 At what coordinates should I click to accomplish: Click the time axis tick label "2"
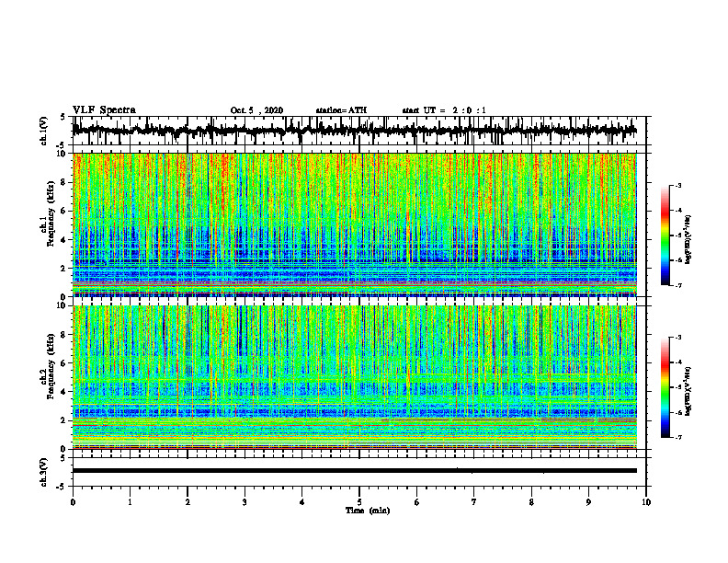(x=188, y=502)
